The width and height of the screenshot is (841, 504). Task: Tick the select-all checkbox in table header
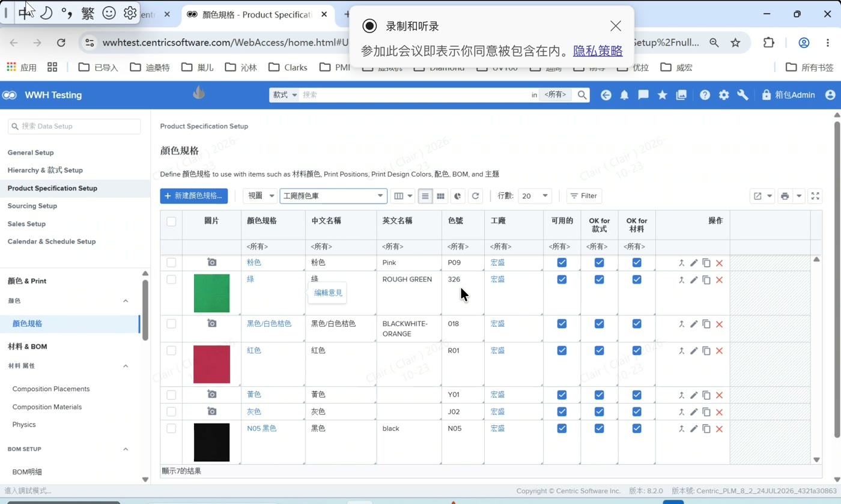tap(171, 221)
